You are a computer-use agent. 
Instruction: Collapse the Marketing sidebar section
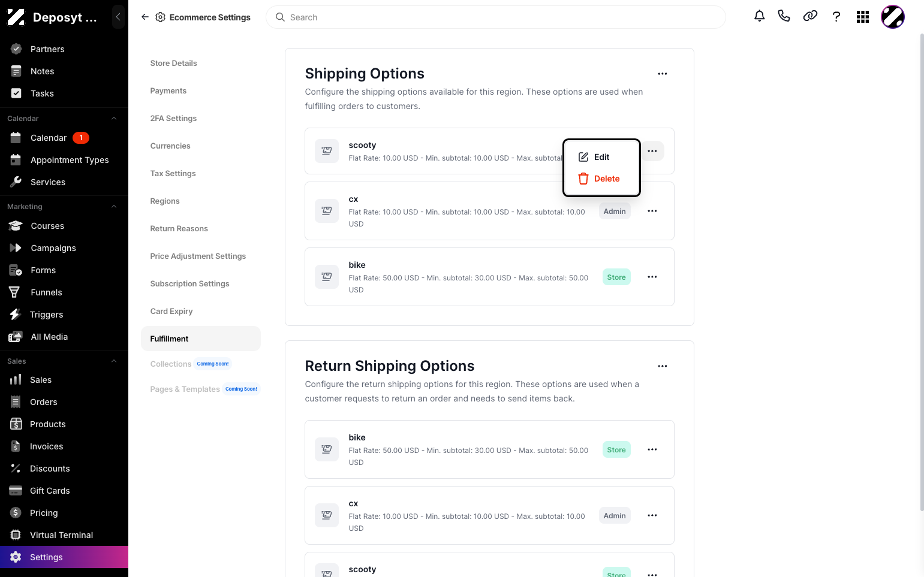(114, 207)
